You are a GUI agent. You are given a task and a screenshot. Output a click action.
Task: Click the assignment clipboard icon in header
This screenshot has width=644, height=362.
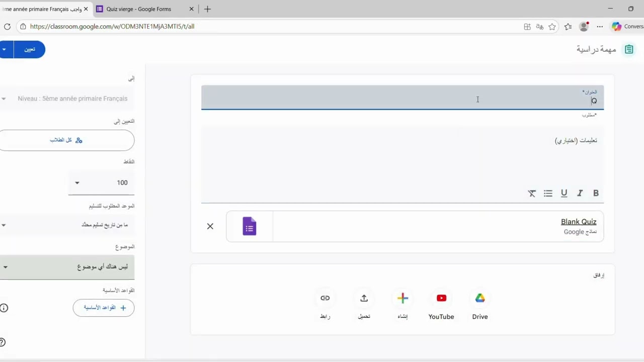(629, 49)
